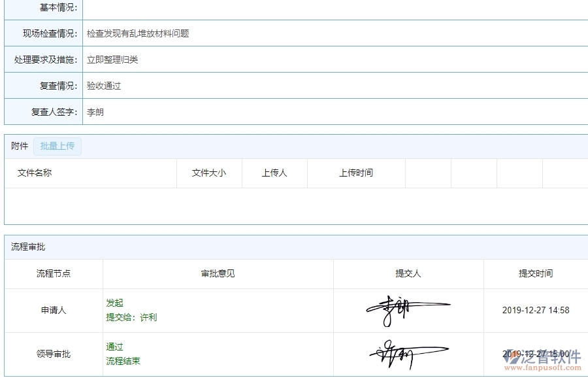Select the 流程节点 column header
This screenshot has height=378, width=588.
click(x=53, y=274)
